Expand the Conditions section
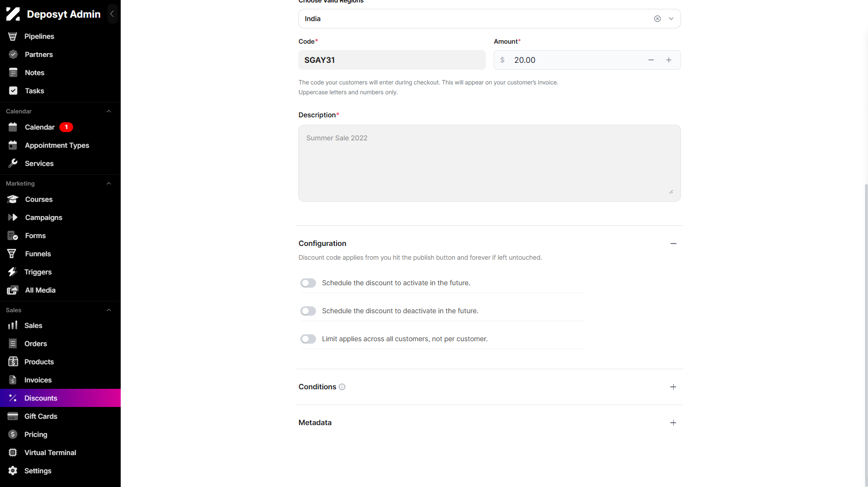Image resolution: width=868 pixels, height=487 pixels. [673, 387]
